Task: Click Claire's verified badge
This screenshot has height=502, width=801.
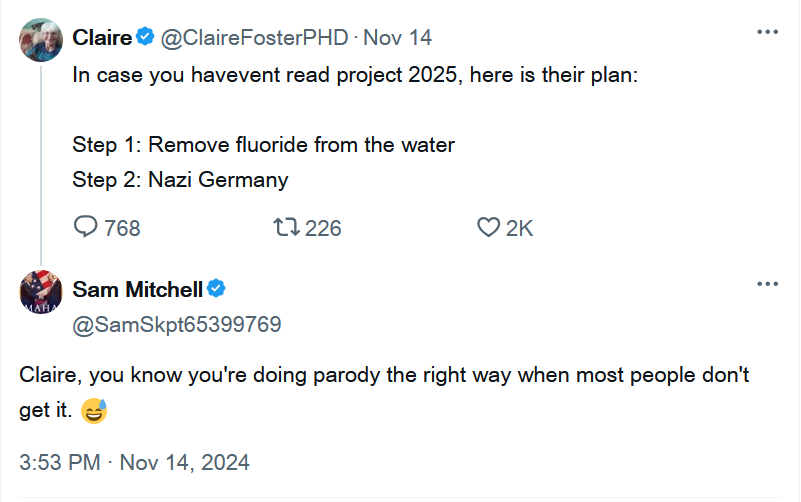Action: 145,37
